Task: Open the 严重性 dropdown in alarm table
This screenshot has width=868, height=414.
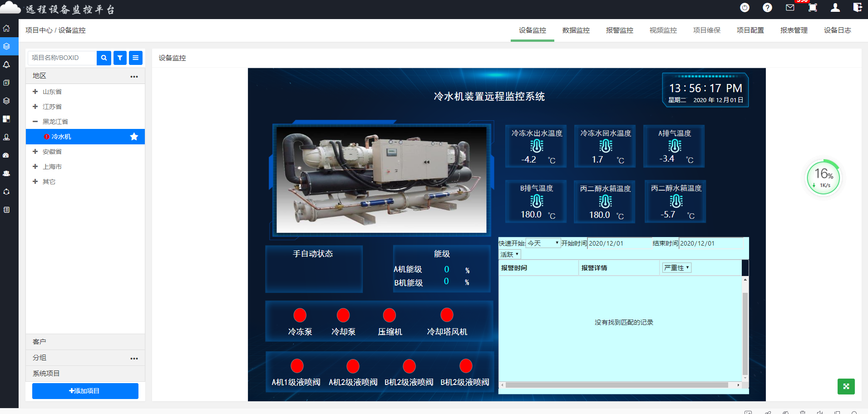Action: [676, 268]
